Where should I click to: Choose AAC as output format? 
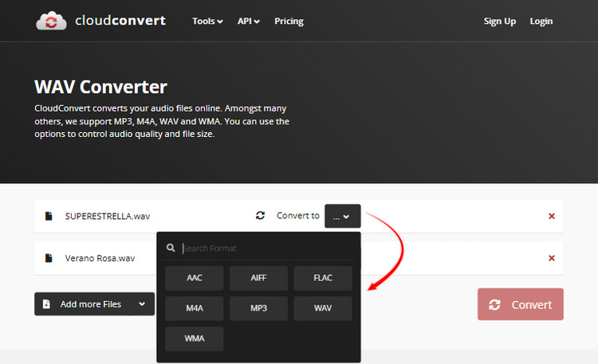coord(194,278)
